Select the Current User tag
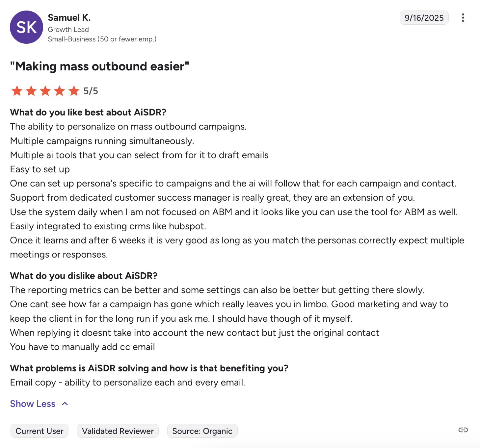This screenshot has width=480, height=448. pyautogui.click(x=40, y=431)
